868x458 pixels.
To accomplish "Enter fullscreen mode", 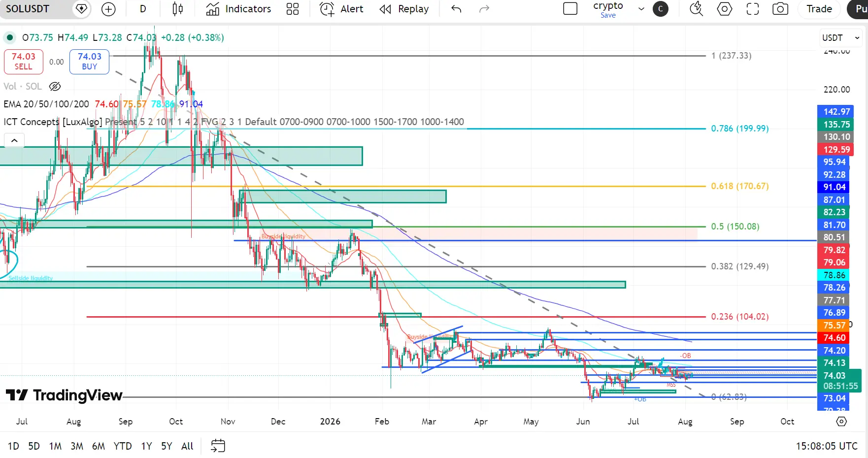I will tap(753, 9).
